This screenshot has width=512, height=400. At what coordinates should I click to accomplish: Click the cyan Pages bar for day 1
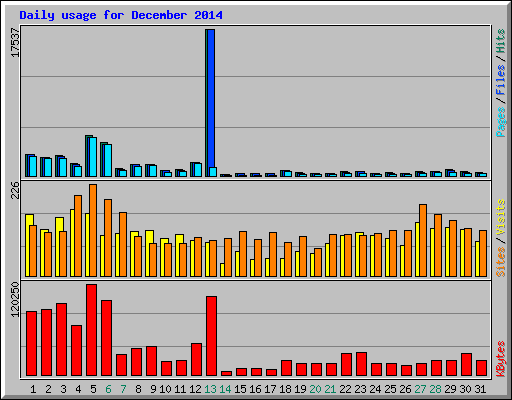click(33, 166)
